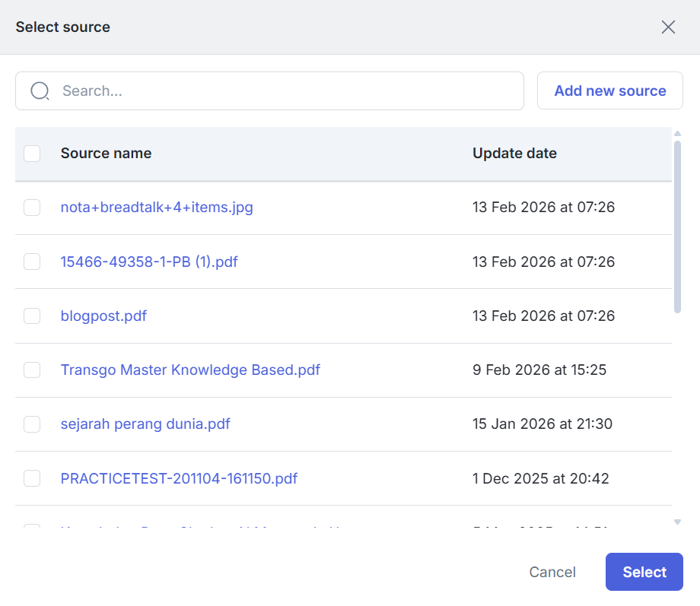Click Add new source button
Screen dimensions: 700x606
pos(609,91)
